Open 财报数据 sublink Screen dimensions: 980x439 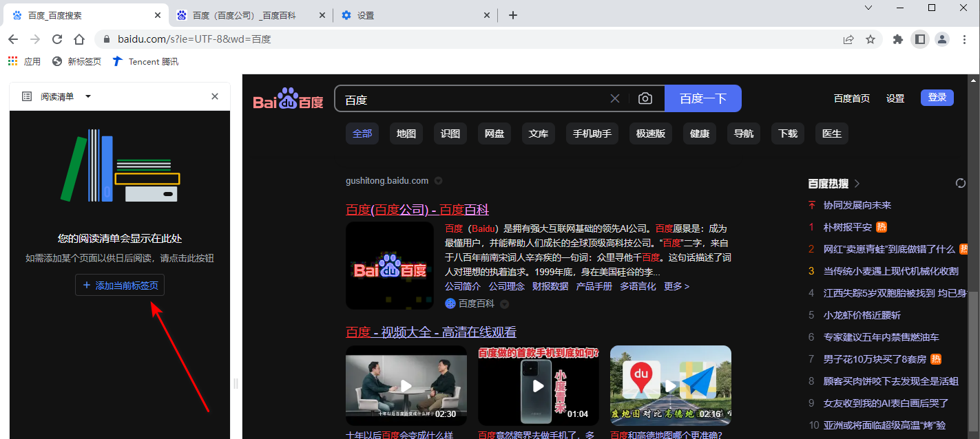tap(550, 286)
